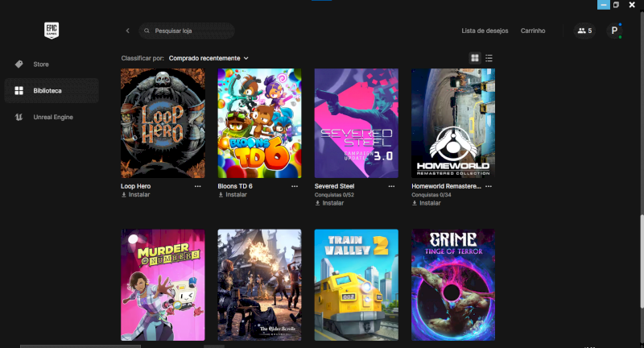The image size is (644, 348).
Task: Open Lista de desejos
Action: (x=485, y=31)
